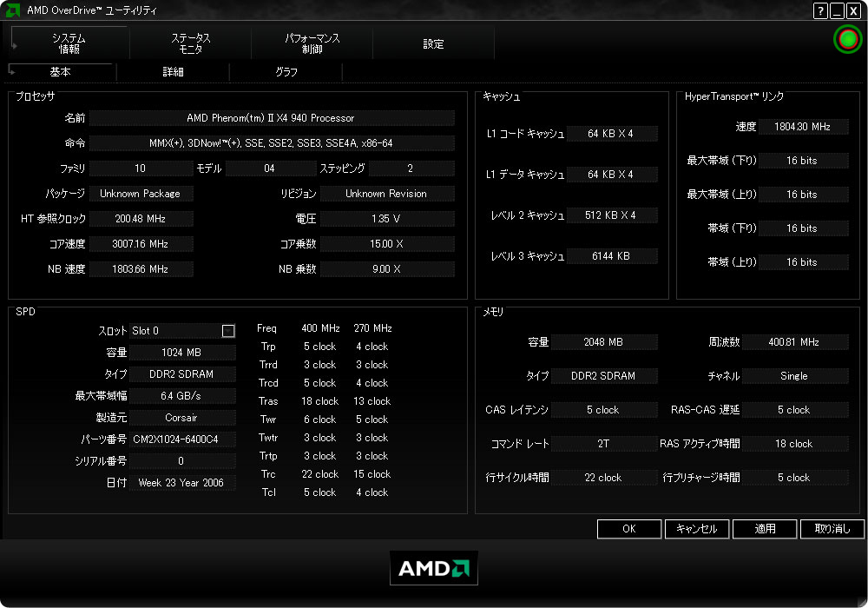
Task: Click the 400 MHz Freq column header
Action: click(x=320, y=328)
